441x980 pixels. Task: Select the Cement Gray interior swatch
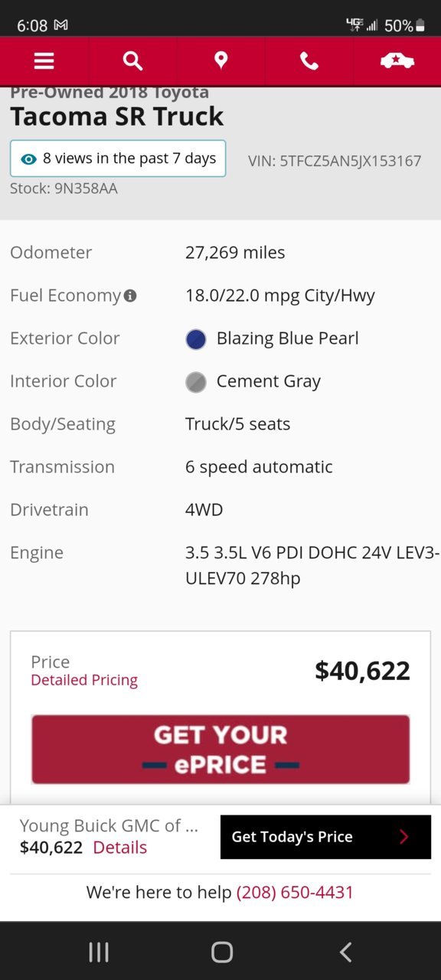pos(196,382)
